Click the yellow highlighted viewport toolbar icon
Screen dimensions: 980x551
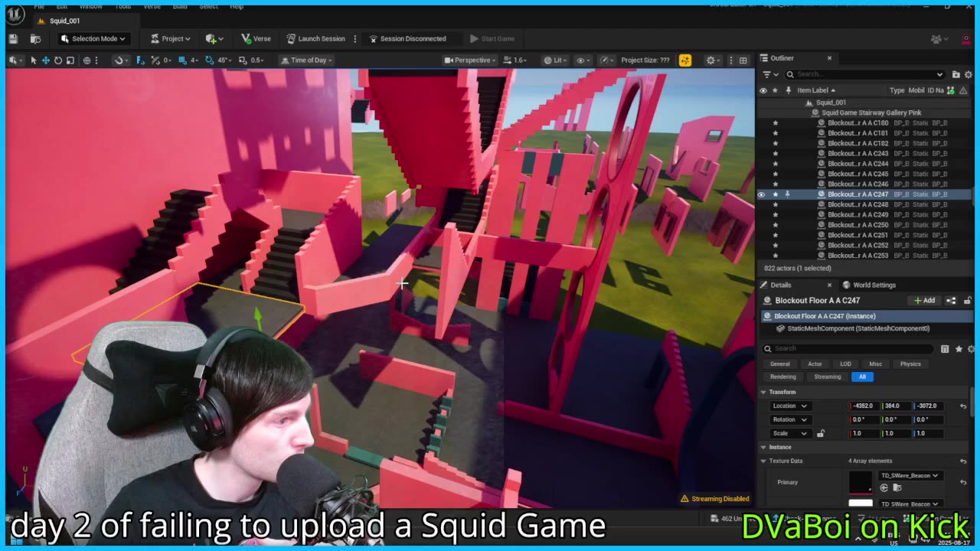click(684, 60)
